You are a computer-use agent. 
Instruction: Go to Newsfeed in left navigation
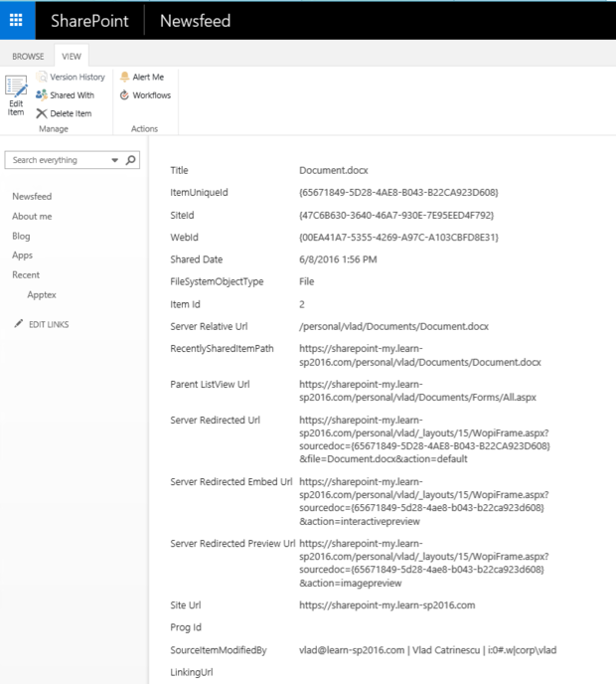point(32,196)
